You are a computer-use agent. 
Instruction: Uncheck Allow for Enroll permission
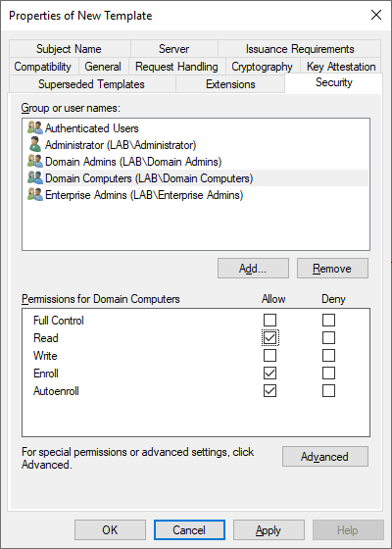pyautogui.click(x=269, y=374)
